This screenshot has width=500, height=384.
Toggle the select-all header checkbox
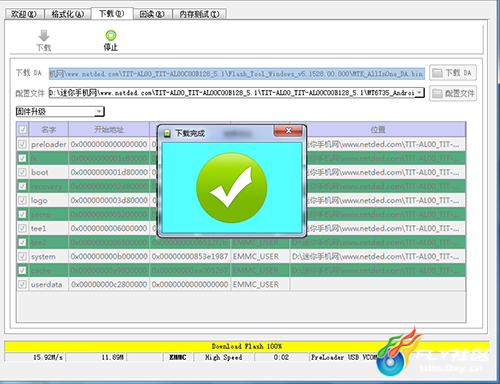coord(22,129)
